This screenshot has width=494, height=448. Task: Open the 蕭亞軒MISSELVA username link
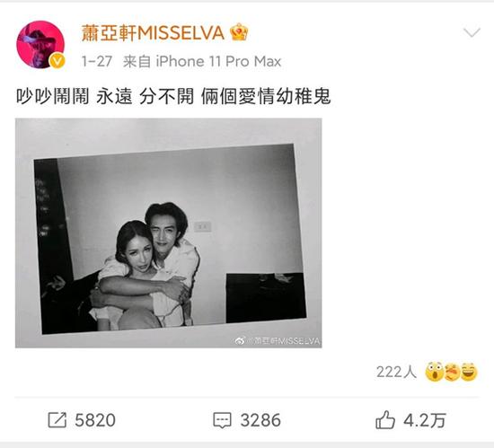click(x=153, y=32)
